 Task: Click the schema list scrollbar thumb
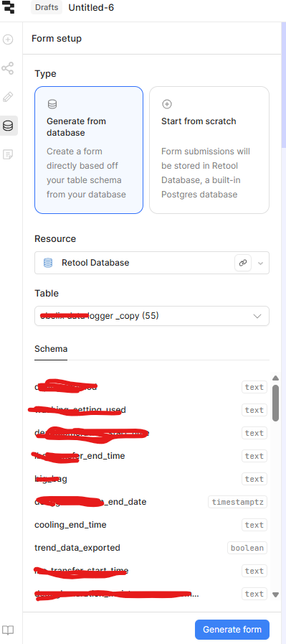[x=276, y=403]
